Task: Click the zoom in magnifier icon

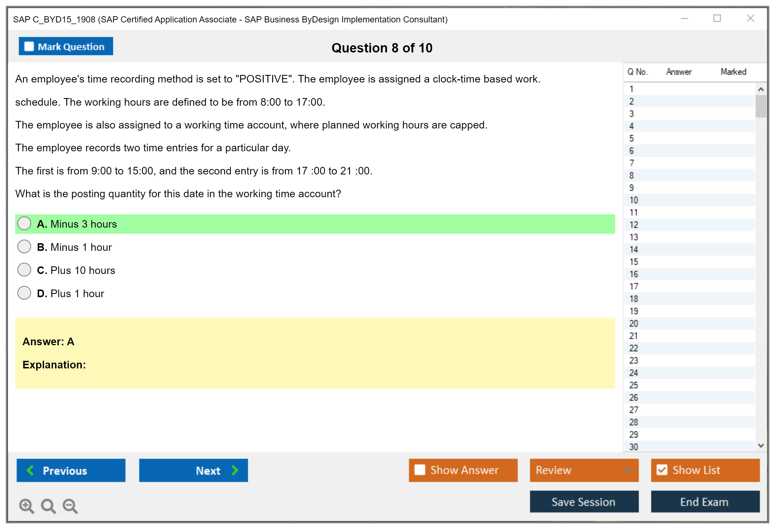Action: (x=26, y=506)
